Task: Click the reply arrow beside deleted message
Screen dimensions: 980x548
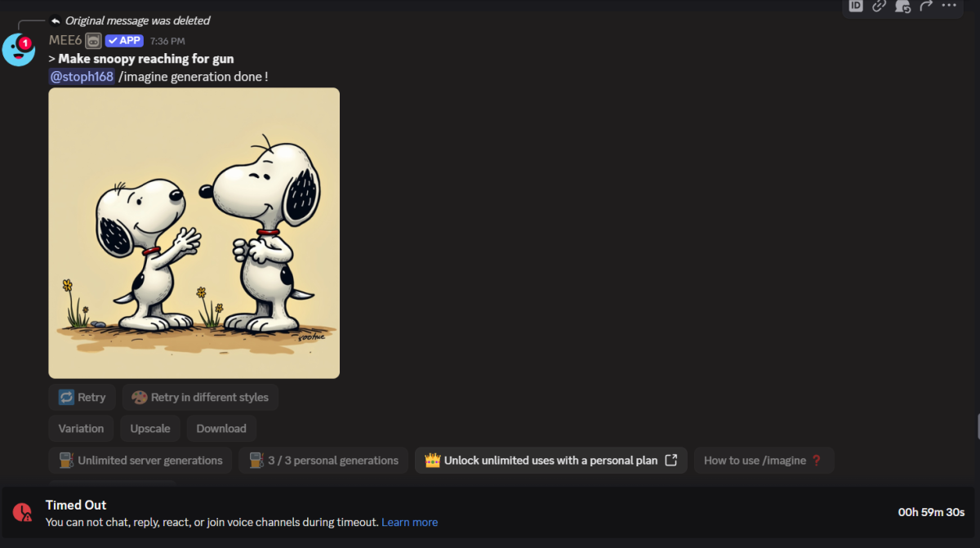Action: [x=56, y=20]
